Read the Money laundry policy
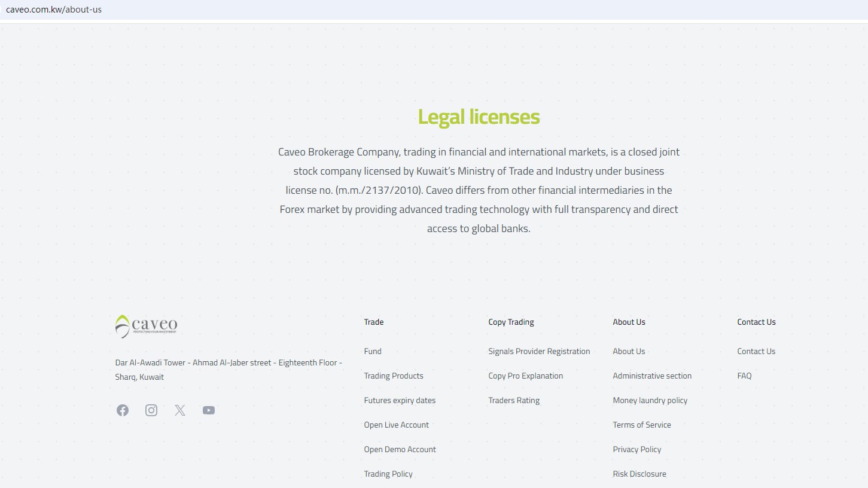The image size is (868, 488). pyautogui.click(x=650, y=401)
